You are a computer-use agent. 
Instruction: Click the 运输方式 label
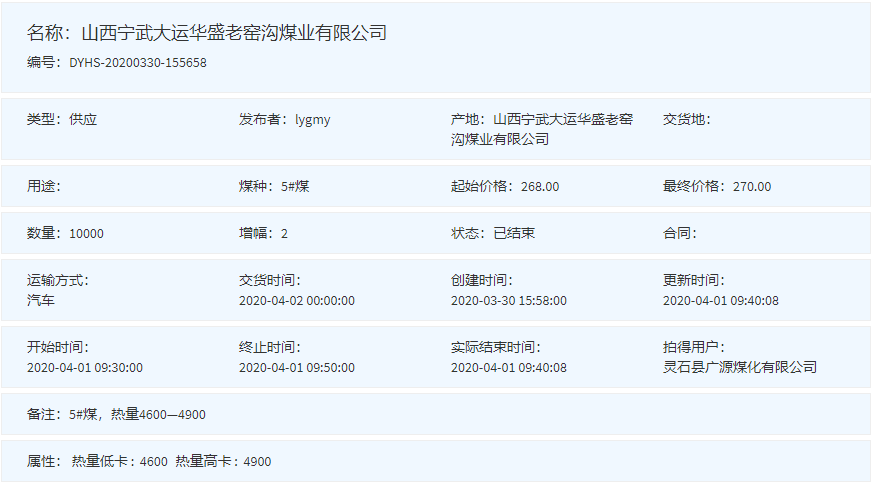tap(58, 280)
